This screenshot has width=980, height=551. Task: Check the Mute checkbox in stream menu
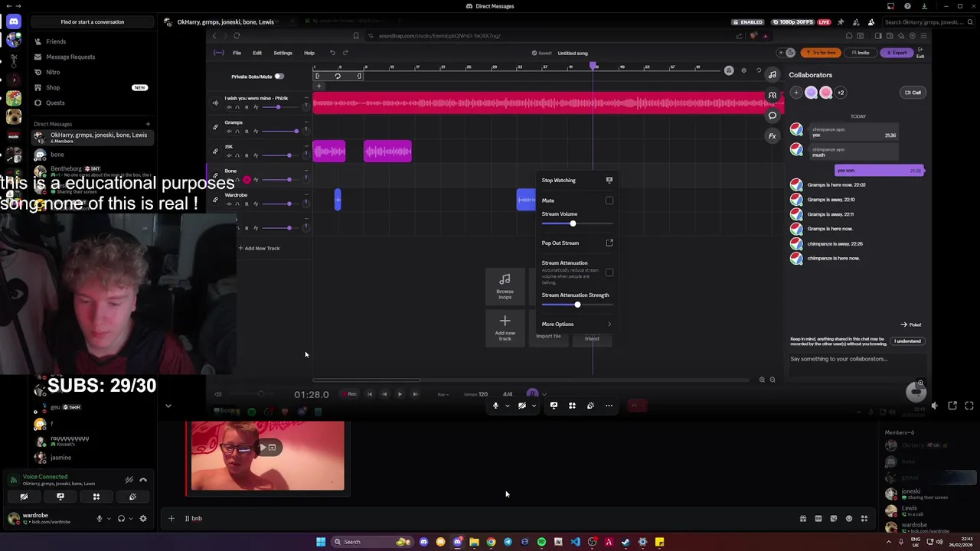pyautogui.click(x=609, y=201)
